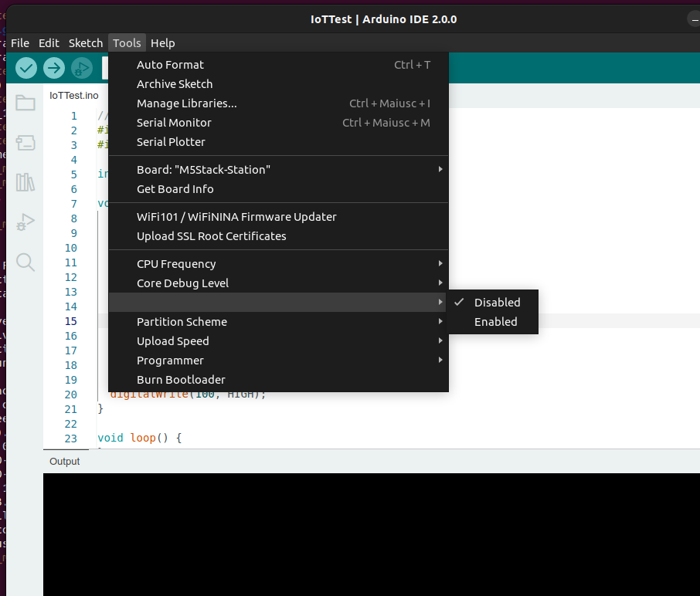Click the Verify checkmark toolbar button

(26, 68)
